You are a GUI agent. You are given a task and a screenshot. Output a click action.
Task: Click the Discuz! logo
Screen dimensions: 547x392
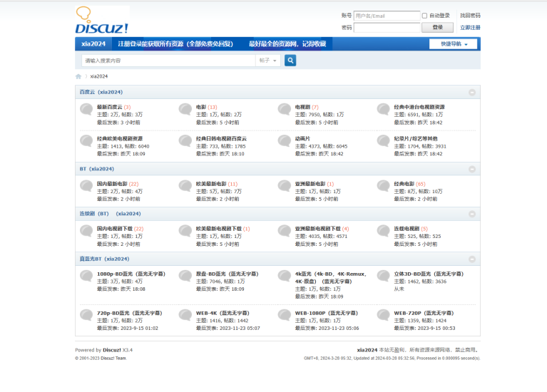tap(101, 21)
